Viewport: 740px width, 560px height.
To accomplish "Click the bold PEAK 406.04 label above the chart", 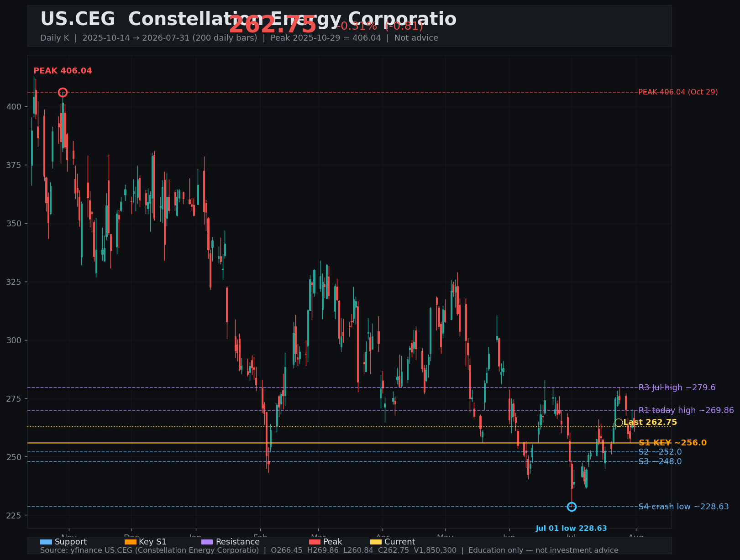I will (x=63, y=71).
